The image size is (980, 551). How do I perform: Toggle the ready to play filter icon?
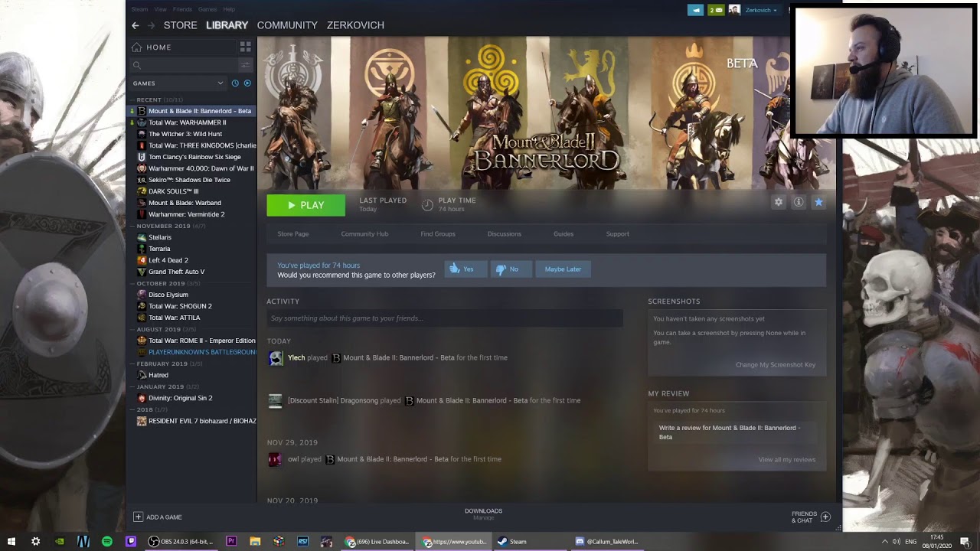tap(247, 83)
